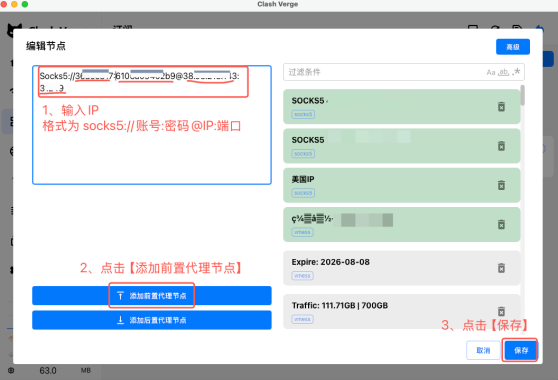Screen dimensions: 558x380
Task: Select the first SOCKS5 node item
Action: coord(401,107)
